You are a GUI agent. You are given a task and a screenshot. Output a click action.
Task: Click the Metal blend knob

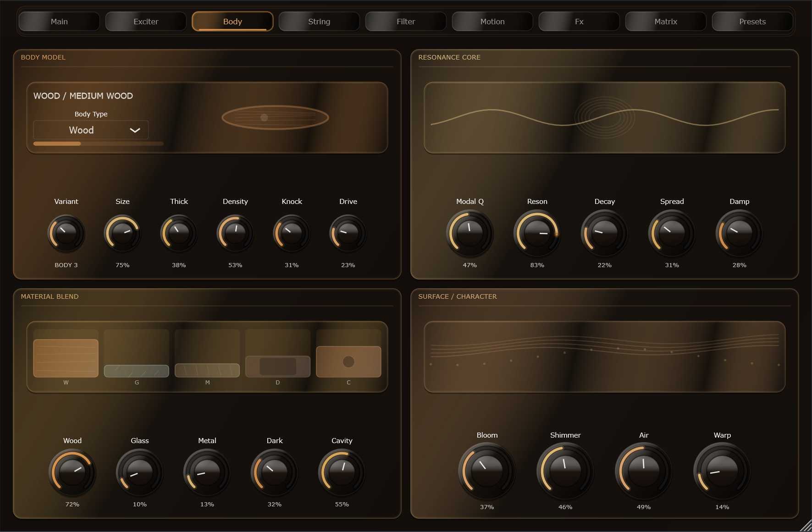pyautogui.click(x=207, y=472)
